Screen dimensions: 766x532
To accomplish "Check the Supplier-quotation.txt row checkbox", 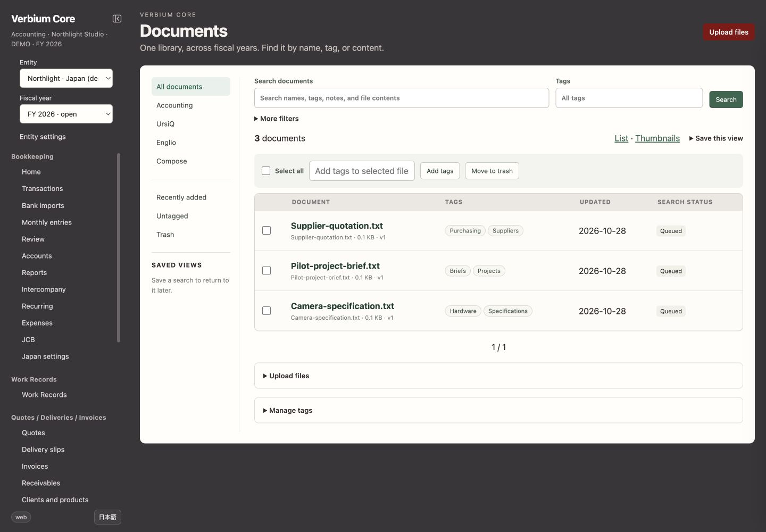I will pos(267,230).
